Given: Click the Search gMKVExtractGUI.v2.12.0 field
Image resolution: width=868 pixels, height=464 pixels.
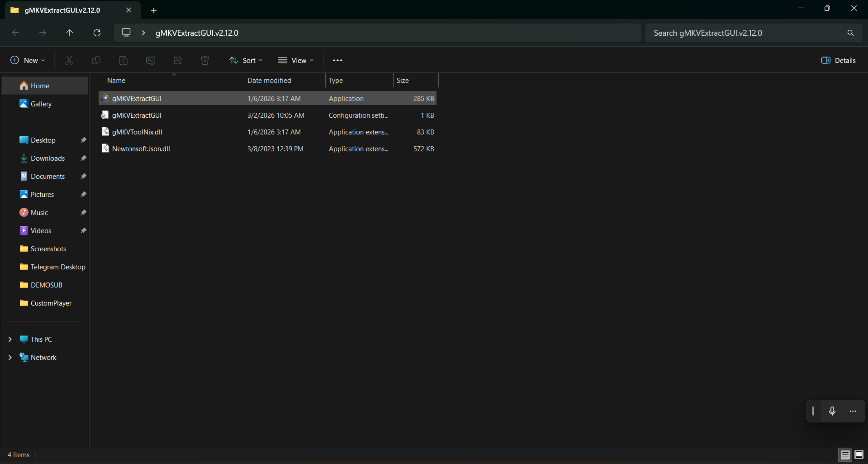Looking at the screenshot, I should tap(748, 33).
